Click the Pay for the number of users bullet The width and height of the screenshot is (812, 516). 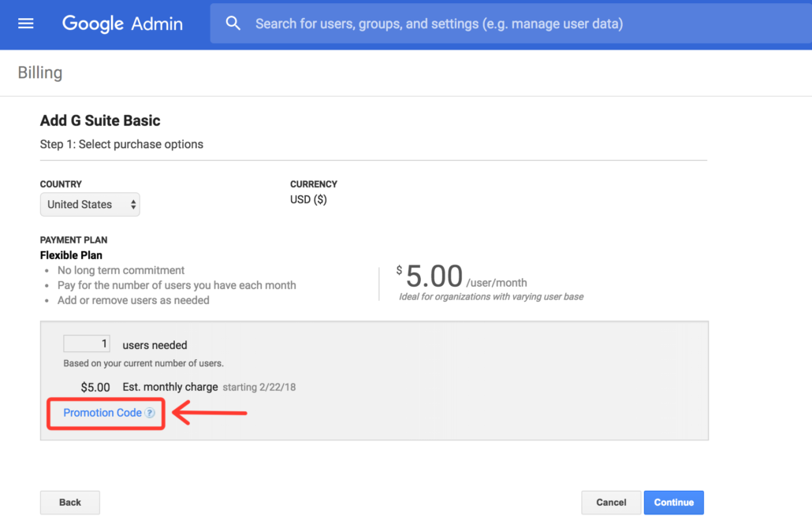(x=177, y=285)
